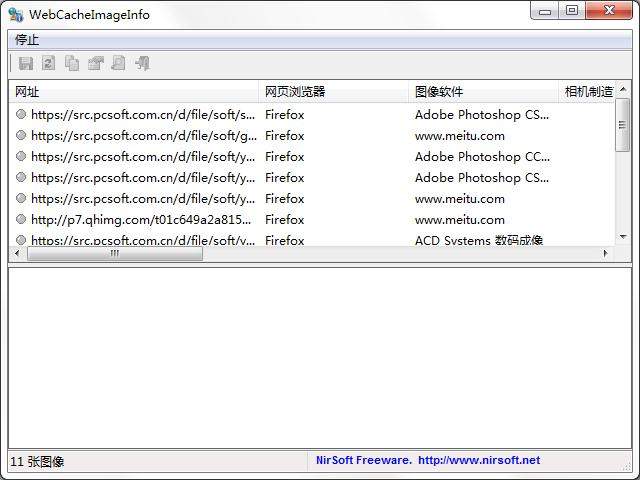640x480 pixels.
Task: Click the NirSoft Freeware status bar text
Action: pos(364,460)
